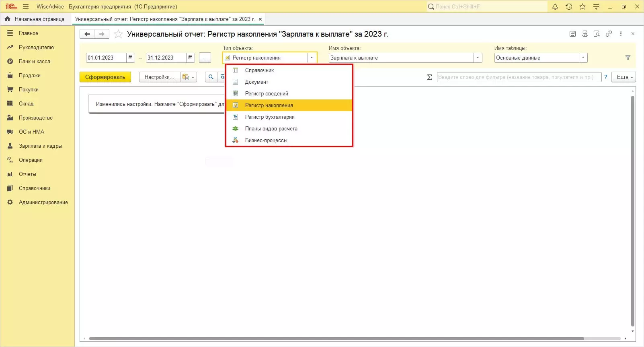
Task: Click the vertical scrollbar of the report
Action: 633,211
